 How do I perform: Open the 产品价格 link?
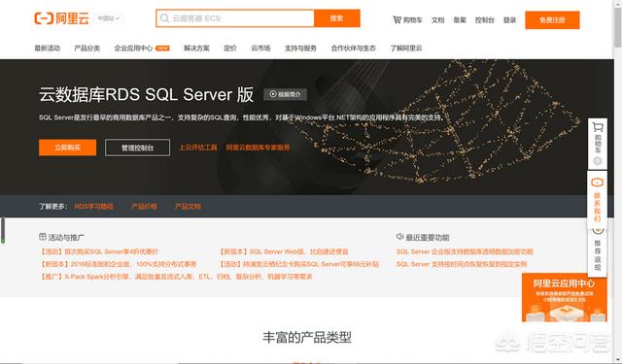[x=144, y=207]
